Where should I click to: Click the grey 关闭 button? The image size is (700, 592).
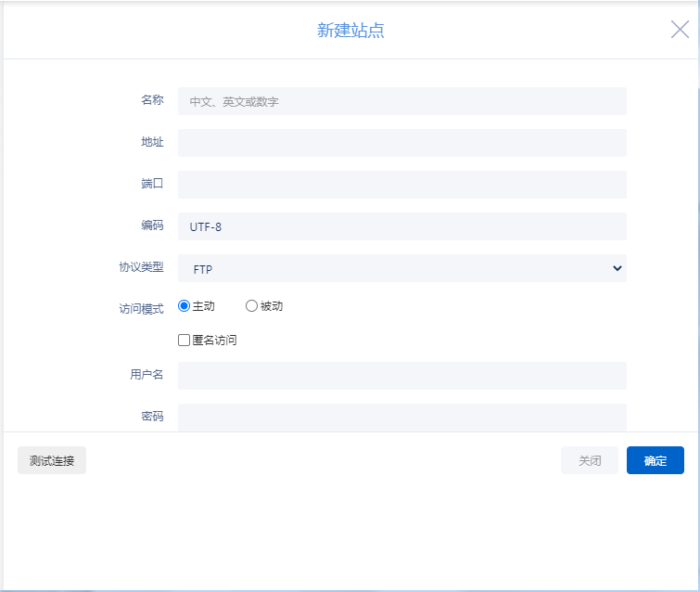589,460
